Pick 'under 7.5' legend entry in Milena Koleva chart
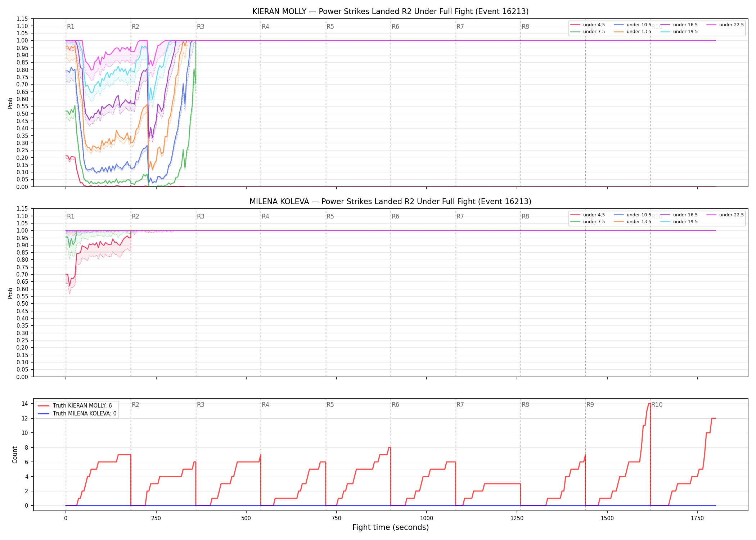Image resolution: width=756 pixels, height=540 pixels. tap(588, 222)
